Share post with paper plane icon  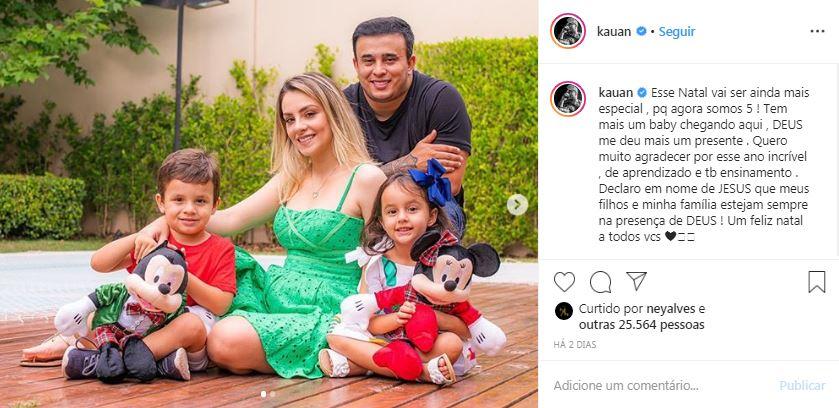click(637, 281)
